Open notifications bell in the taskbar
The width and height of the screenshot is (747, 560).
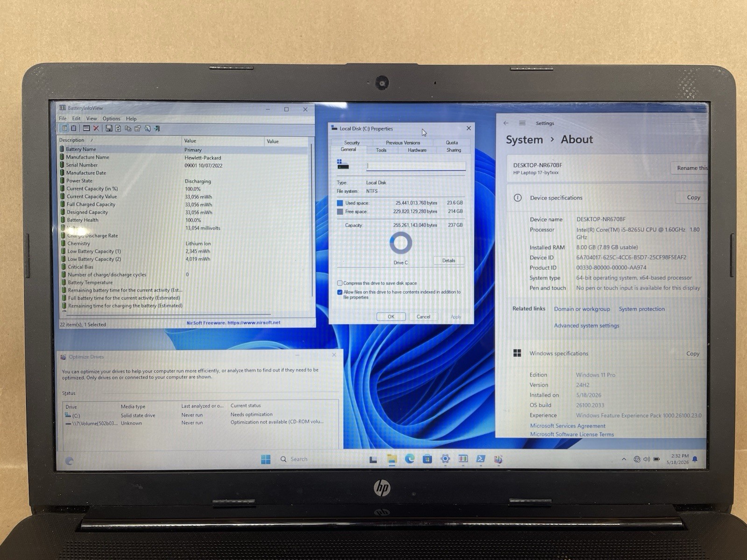(695, 459)
